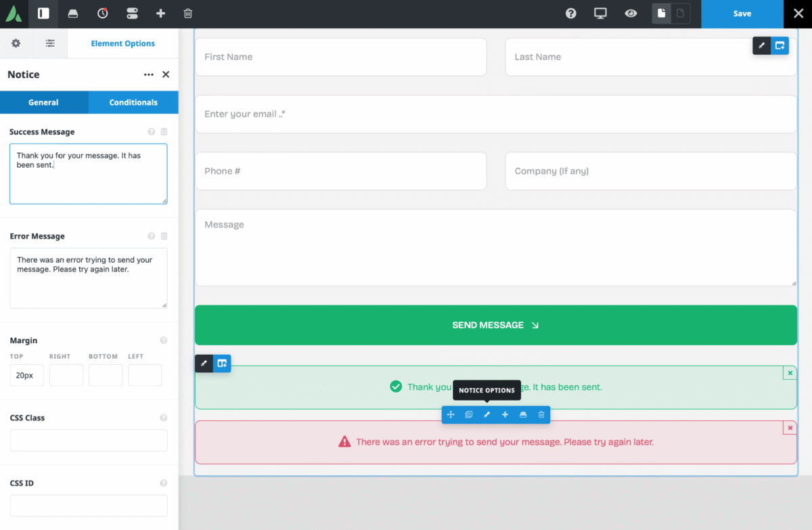This screenshot has height=530, width=812.
Task: Click the Last Name form field
Action: tap(651, 57)
